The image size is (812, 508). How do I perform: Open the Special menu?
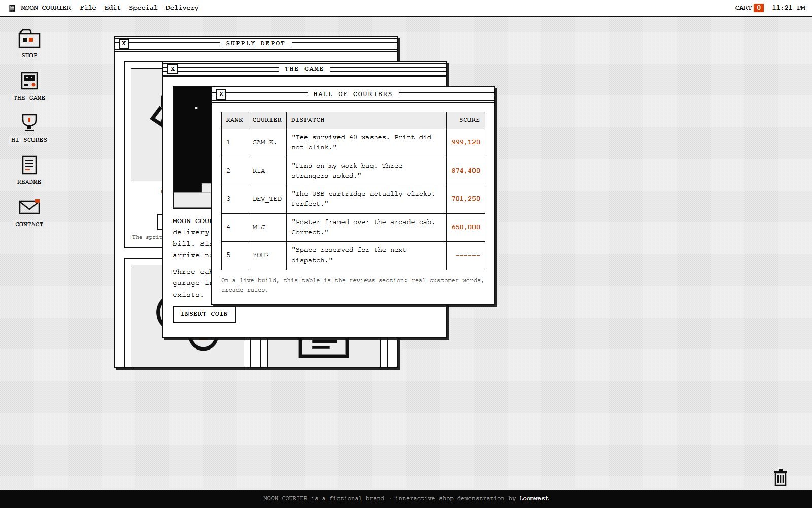tap(143, 8)
